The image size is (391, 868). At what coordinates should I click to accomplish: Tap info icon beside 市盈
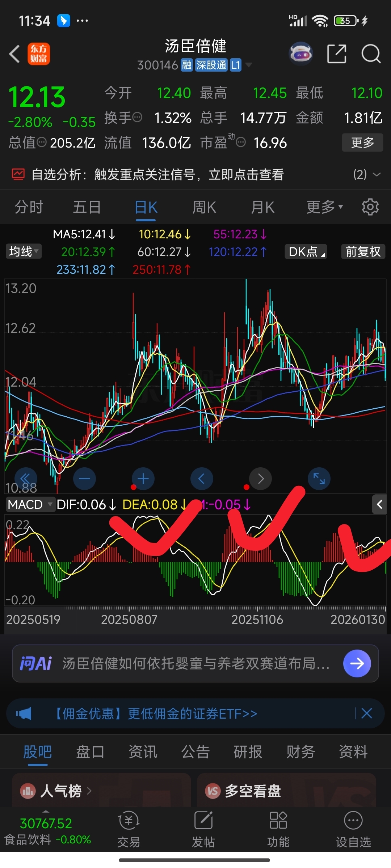click(x=241, y=142)
